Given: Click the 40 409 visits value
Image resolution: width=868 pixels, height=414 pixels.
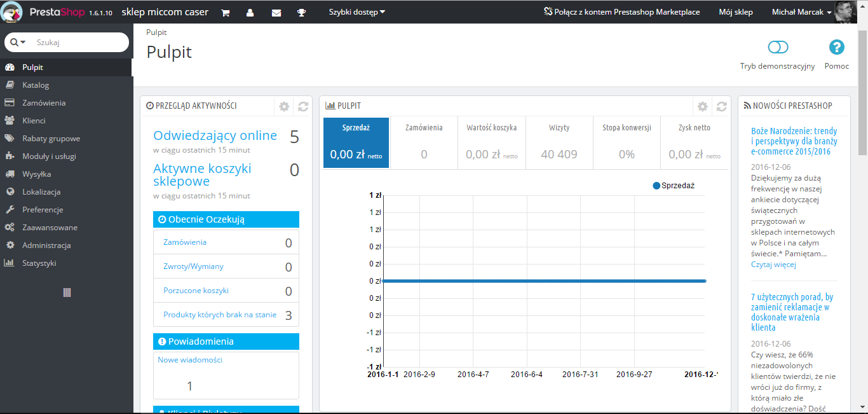Looking at the screenshot, I should coord(559,155).
